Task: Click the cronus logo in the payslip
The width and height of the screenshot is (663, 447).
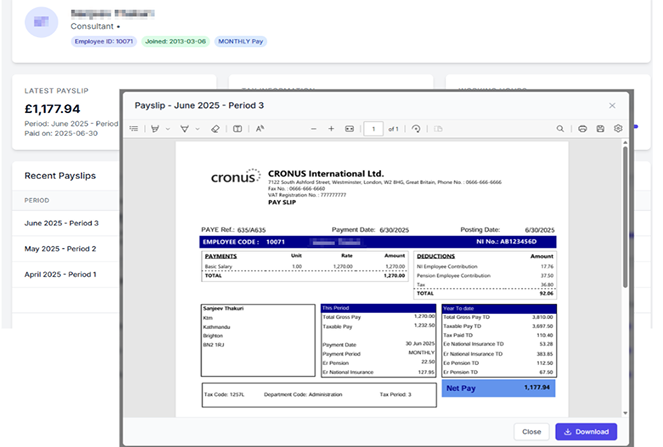Action: point(236,176)
